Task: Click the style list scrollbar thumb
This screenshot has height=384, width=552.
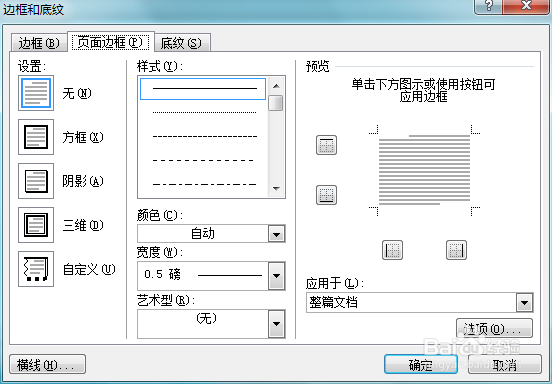Action: (276, 103)
